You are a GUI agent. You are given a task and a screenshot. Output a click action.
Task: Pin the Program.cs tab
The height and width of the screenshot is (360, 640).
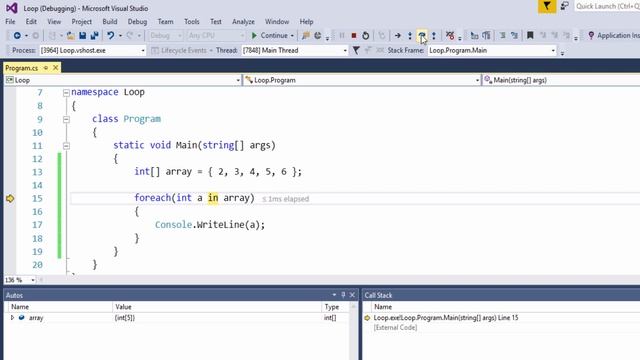click(46, 68)
